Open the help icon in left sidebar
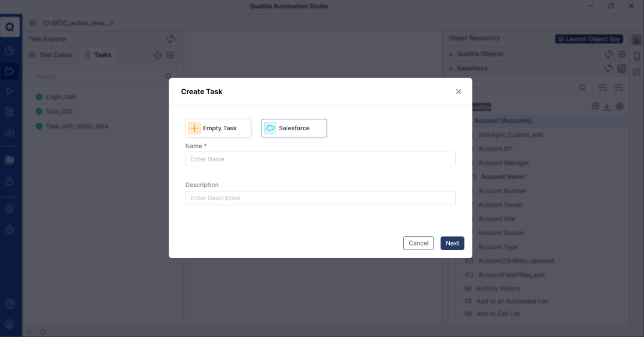The width and height of the screenshot is (644, 337). [x=9, y=304]
